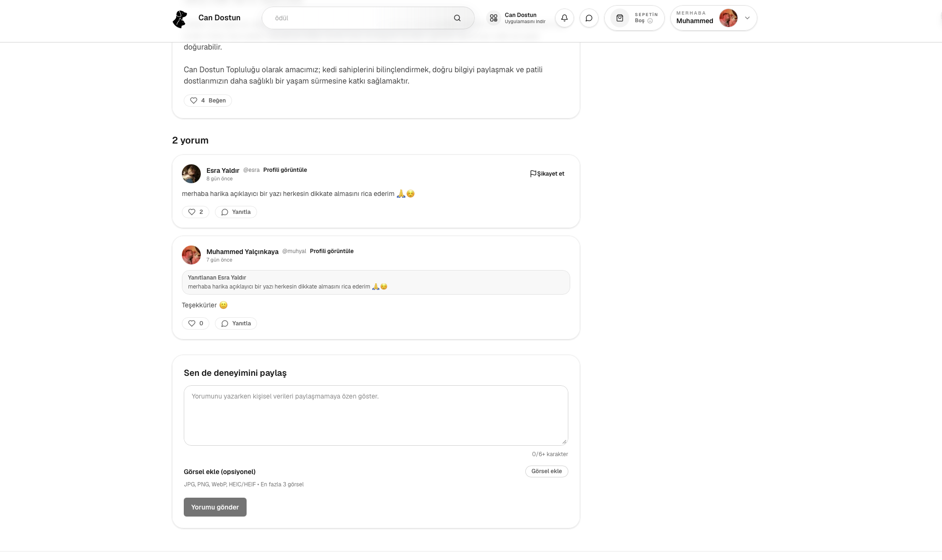Open the messages chat bubble icon
Viewport: 942px width, 560px height.
[589, 18]
